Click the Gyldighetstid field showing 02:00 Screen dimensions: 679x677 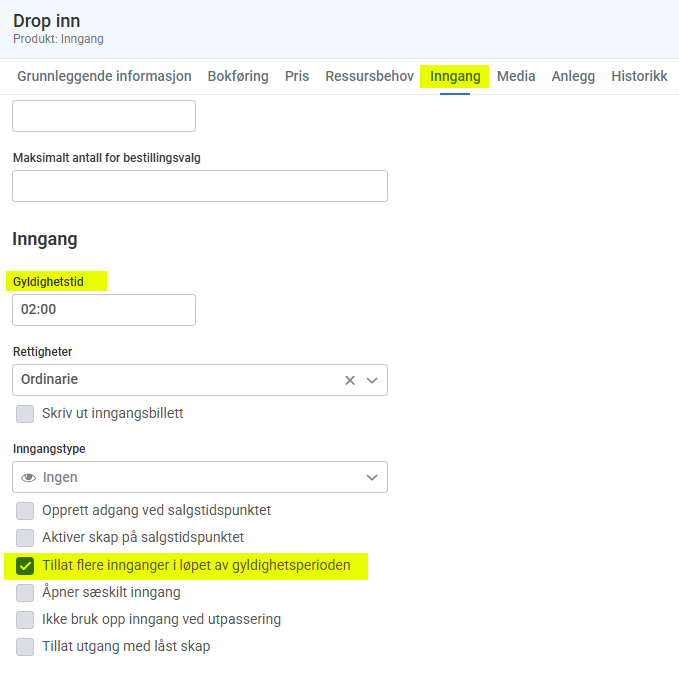click(103, 310)
